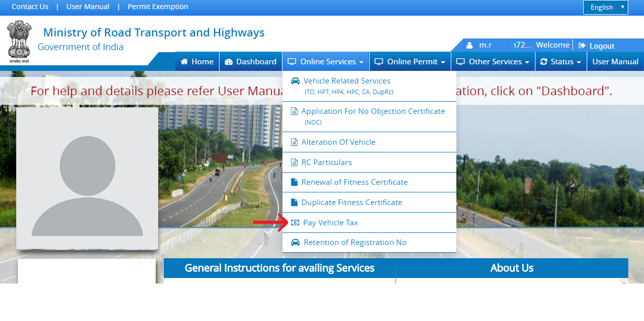Click document icon beside Application For NOC
The height and width of the screenshot is (321, 644).
tap(294, 111)
